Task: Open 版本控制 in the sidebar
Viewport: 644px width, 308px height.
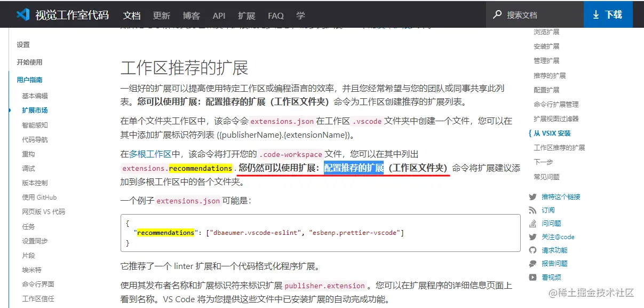Action: [35, 183]
